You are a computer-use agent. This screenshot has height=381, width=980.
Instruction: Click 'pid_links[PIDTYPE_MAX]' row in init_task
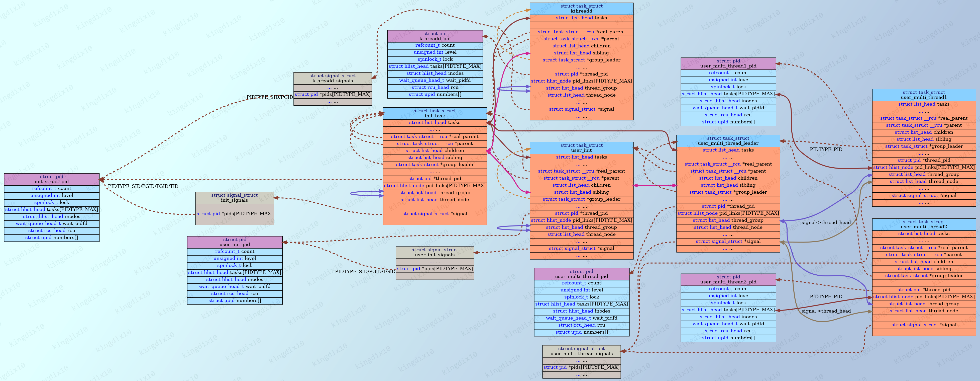coord(435,186)
